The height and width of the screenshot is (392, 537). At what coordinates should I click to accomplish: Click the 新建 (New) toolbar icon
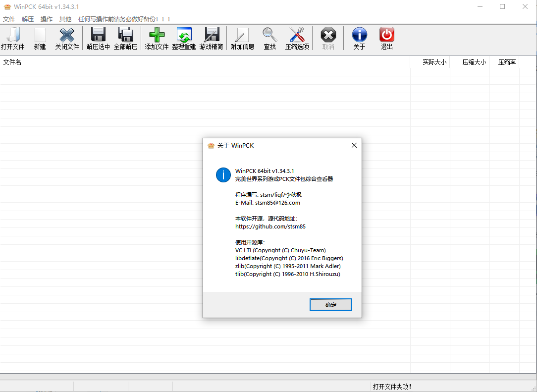[40, 36]
